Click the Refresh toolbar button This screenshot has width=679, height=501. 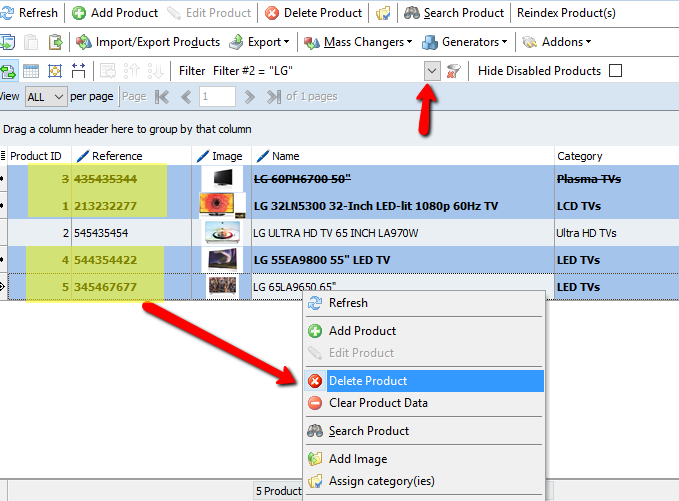coord(30,13)
